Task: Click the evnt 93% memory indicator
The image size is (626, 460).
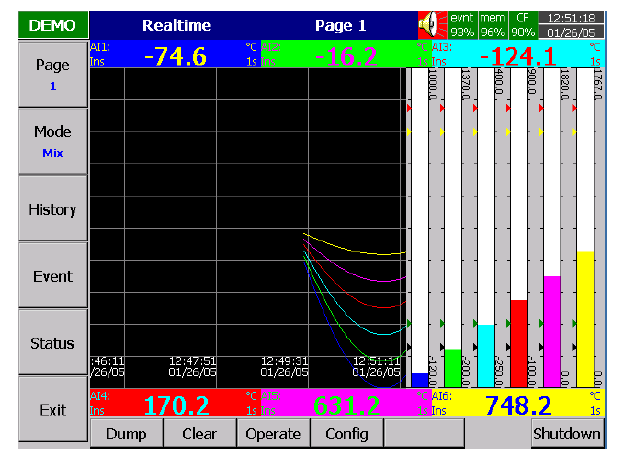Action: click(462, 25)
